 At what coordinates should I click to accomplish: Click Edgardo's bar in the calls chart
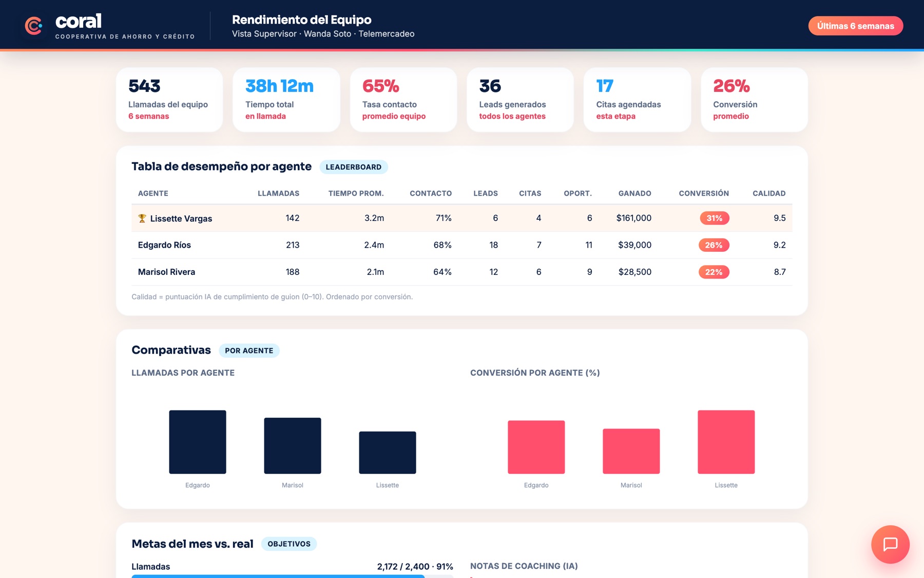point(198,442)
